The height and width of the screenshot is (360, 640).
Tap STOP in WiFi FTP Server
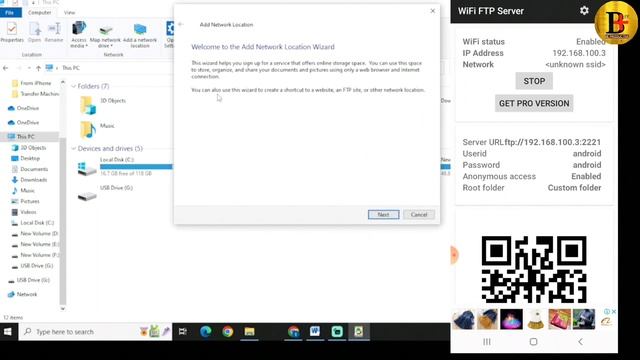tap(534, 81)
